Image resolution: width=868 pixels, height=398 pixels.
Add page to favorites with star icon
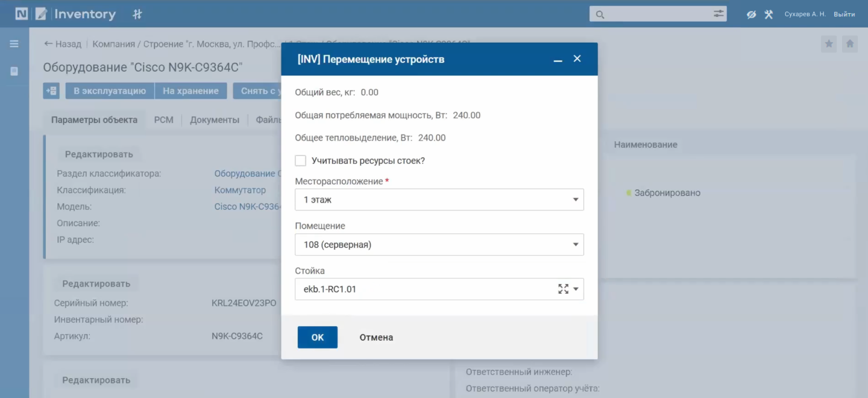click(829, 44)
